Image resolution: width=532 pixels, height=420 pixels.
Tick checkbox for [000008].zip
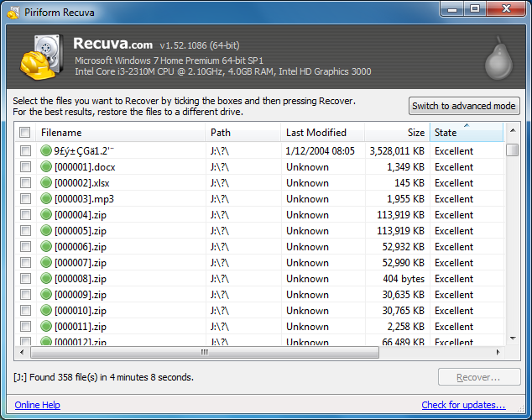tap(25, 278)
